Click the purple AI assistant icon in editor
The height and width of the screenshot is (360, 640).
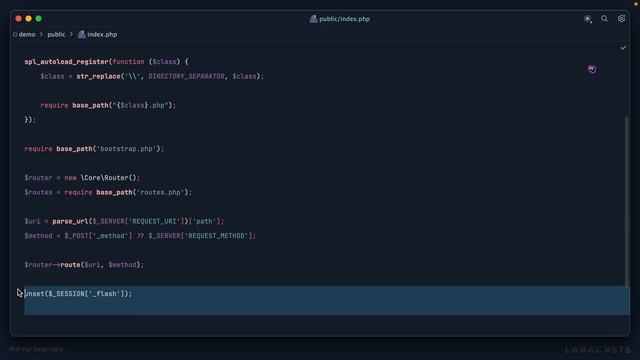click(x=592, y=69)
